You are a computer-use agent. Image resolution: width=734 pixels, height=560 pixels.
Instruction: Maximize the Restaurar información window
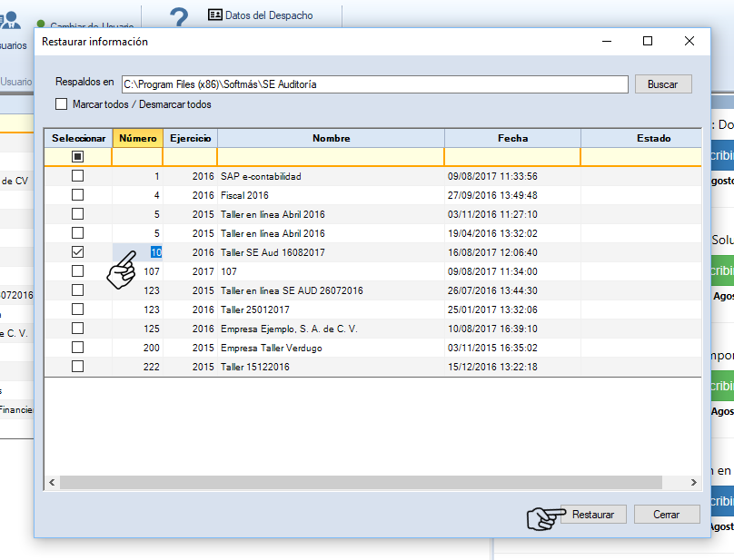click(x=648, y=41)
